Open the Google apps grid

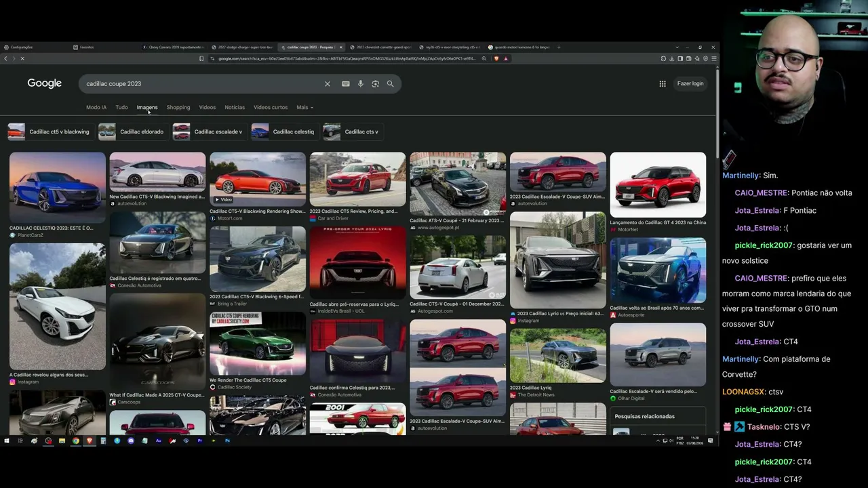point(663,83)
